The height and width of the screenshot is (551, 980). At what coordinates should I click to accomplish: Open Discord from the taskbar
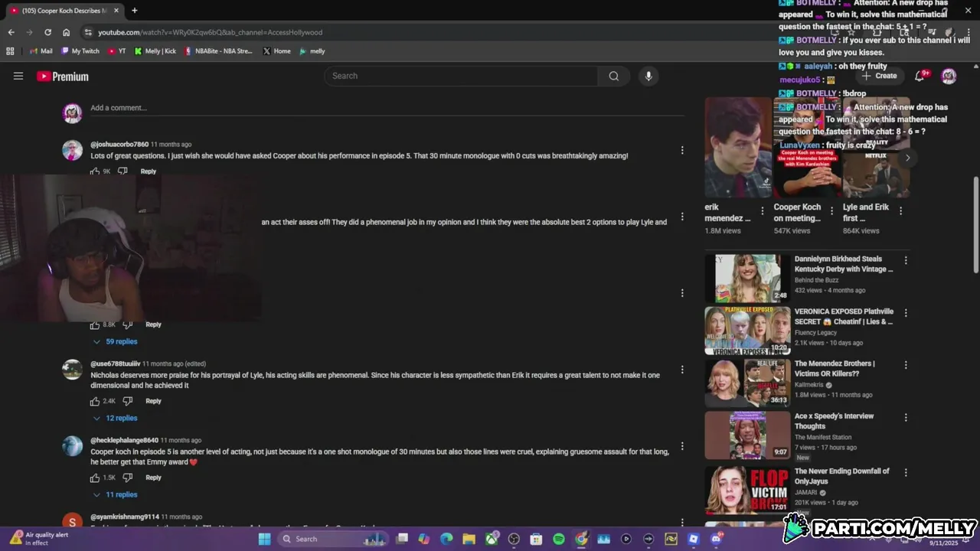[x=716, y=539]
